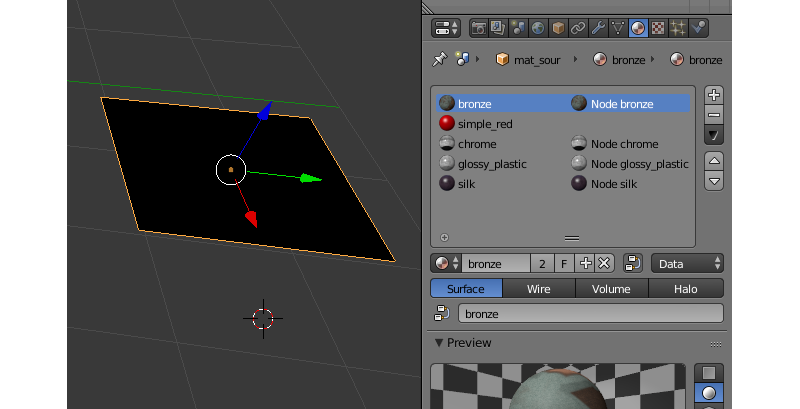Browse materials to link dropdown

tap(446, 264)
